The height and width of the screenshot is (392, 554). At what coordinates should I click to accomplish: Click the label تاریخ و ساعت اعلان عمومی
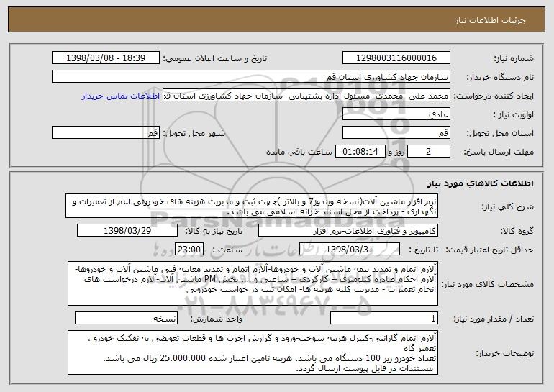pyautogui.click(x=215, y=59)
